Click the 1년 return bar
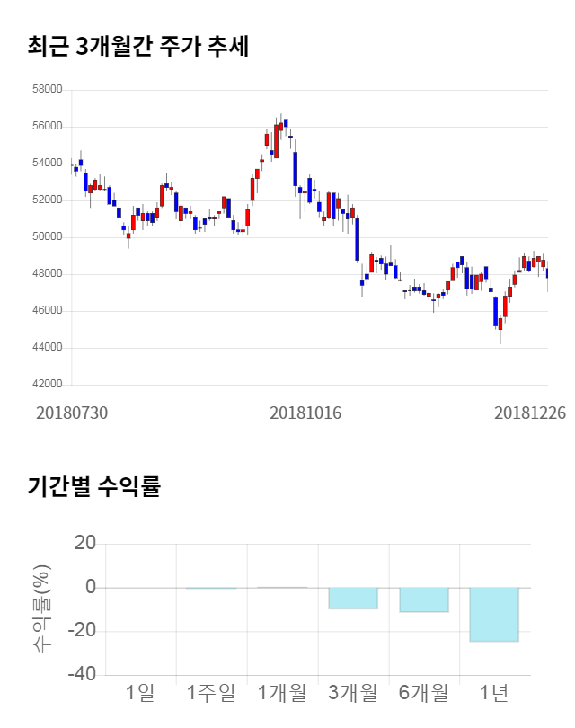 click(x=494, y=615)
